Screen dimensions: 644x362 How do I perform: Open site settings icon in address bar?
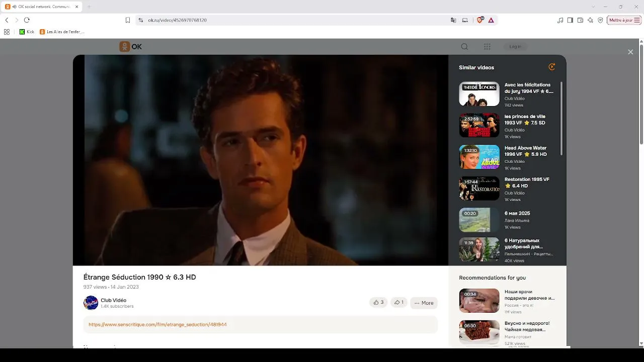[x=141, y=20]
